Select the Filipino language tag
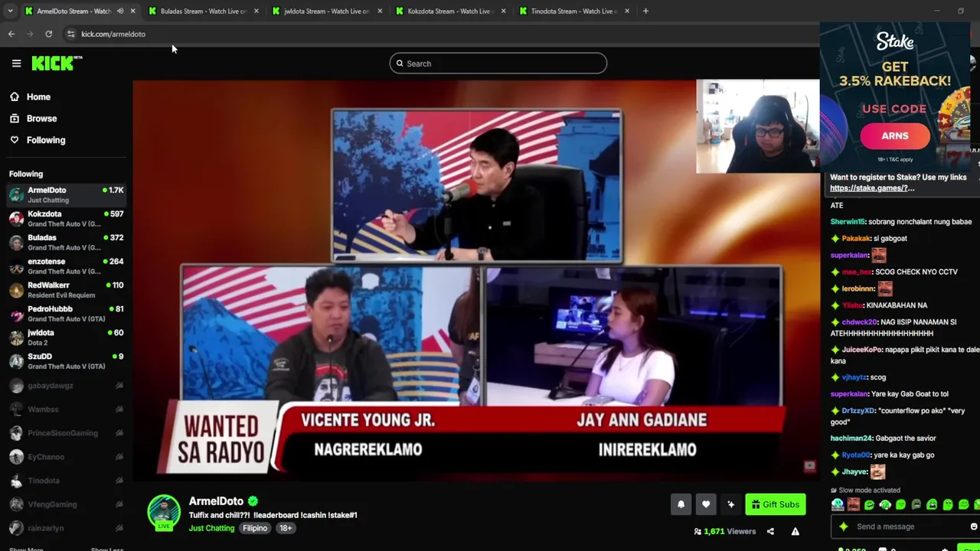 coord(255,528)
